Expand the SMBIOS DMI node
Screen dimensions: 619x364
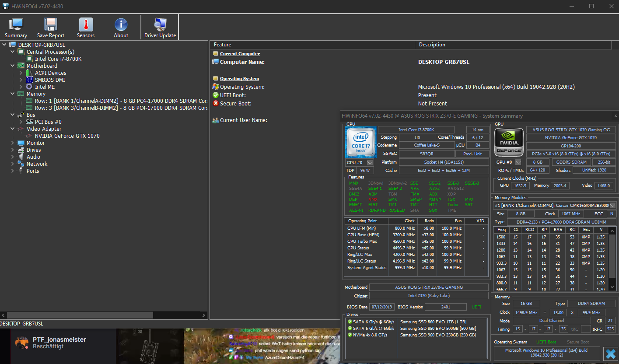click(x=21, y=80)
